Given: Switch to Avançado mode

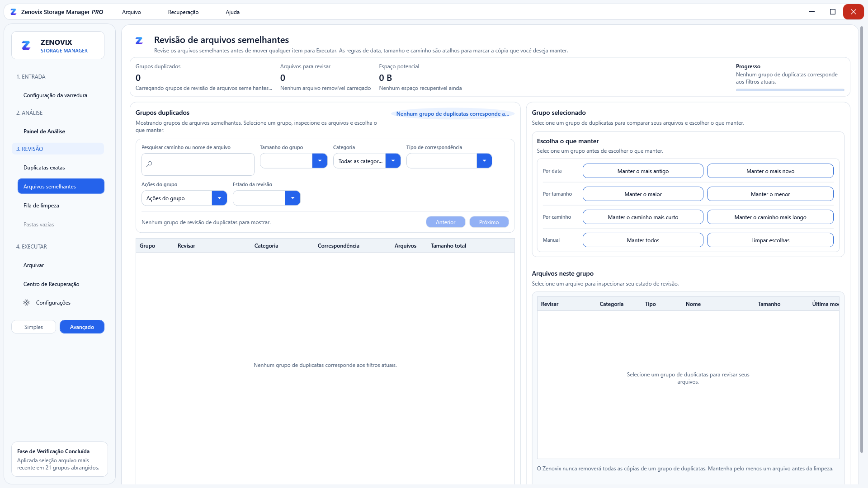Looking at the screenshot, I should [82, 327].
